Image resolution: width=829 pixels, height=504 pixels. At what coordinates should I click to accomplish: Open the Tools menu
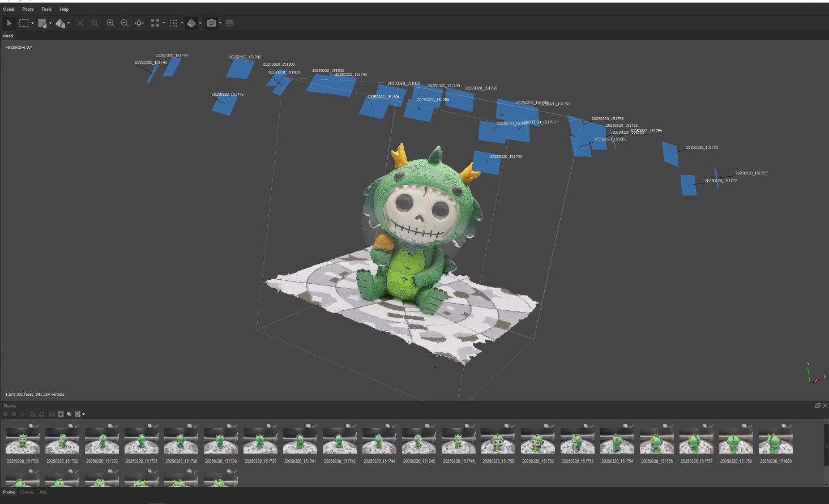pos(46,9)
